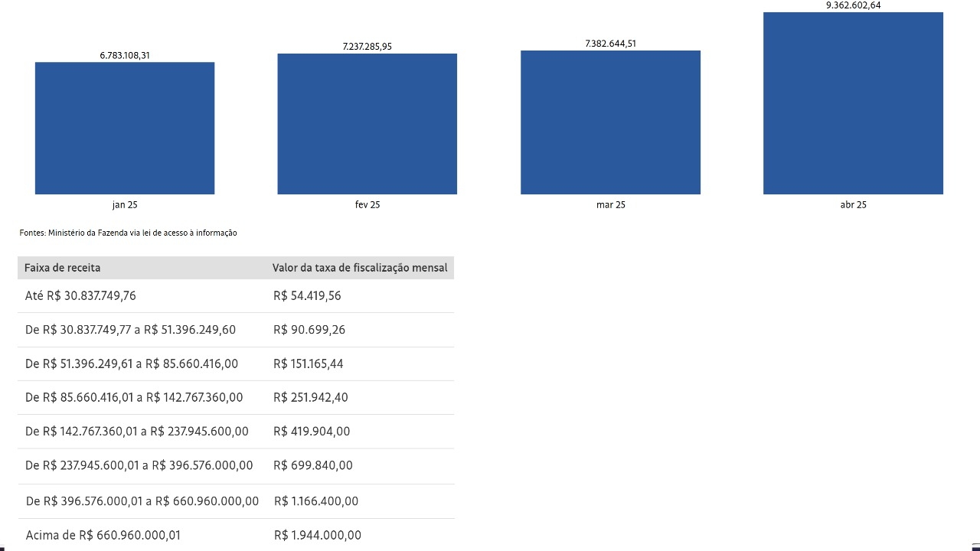The width and height of the screenshot is (980, 551).
Task: Click the R$ 251.942,40 fee value
Action: pyautogui.click(x=311, y=397)
